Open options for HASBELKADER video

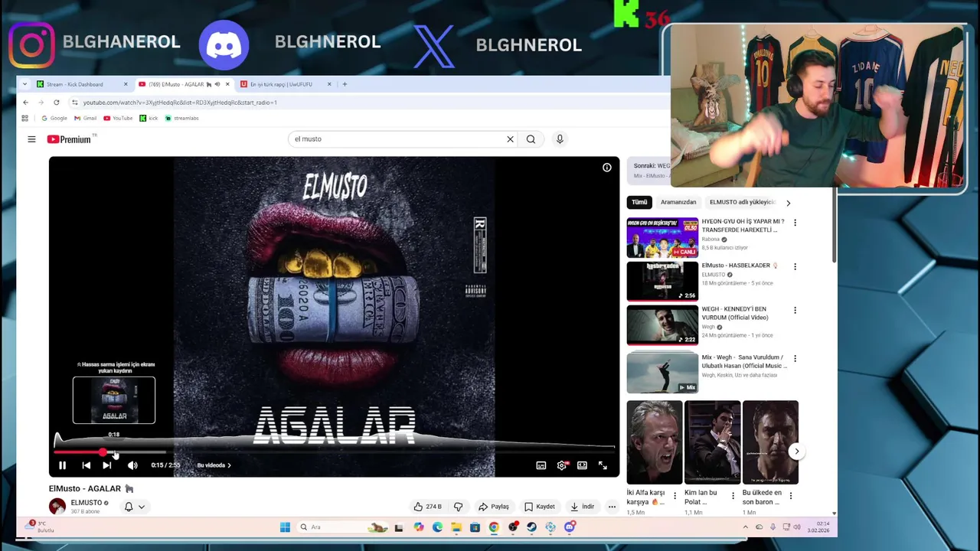click(795, 266)
